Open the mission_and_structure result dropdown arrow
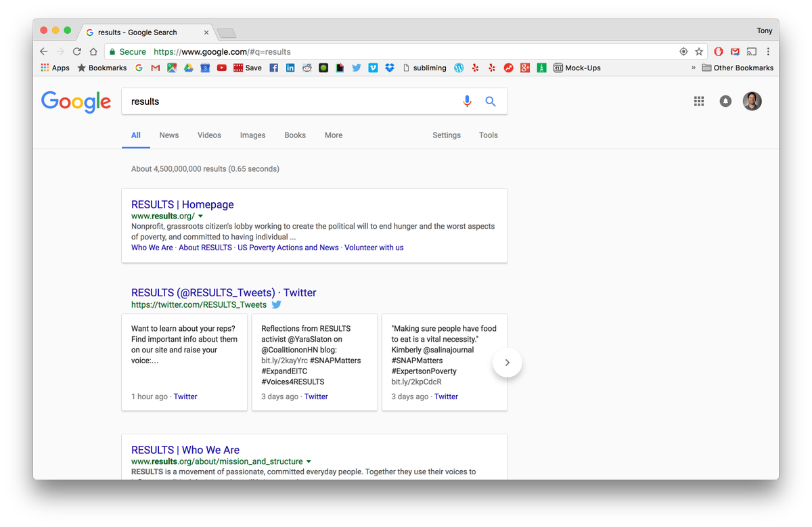Image resolution: width=812 pixels, height=527 pixels. click(x=309, y=462)
